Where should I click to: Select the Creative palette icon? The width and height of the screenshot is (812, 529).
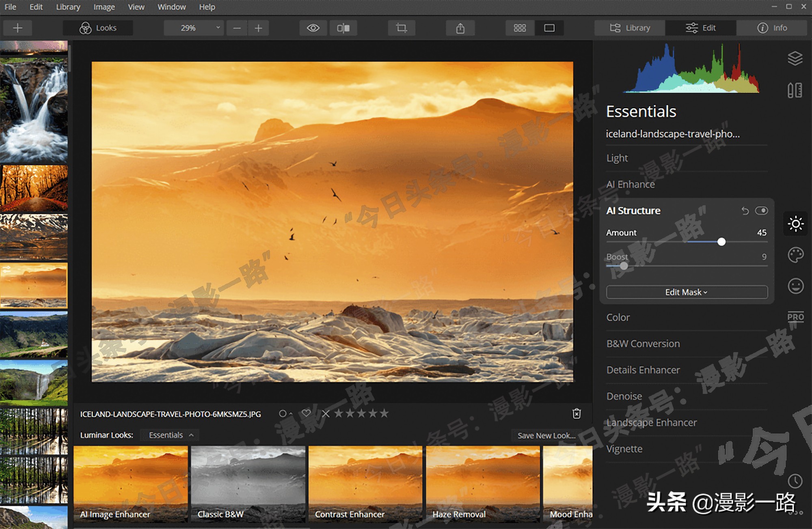coord(795,255)
